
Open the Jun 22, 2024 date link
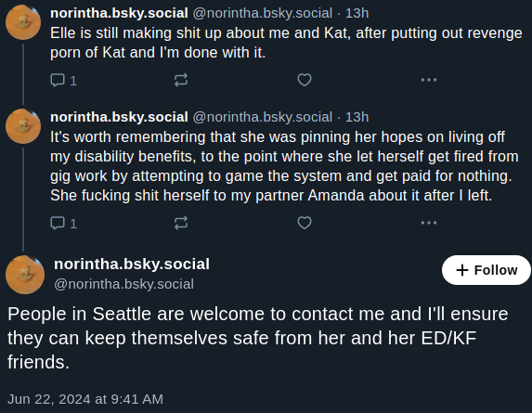tap(85, 399)
